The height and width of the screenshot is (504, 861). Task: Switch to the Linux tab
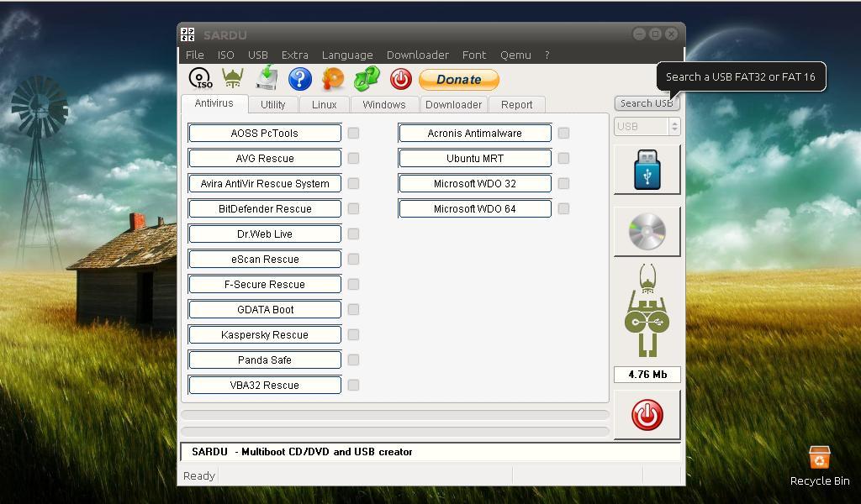click(324, 104)
